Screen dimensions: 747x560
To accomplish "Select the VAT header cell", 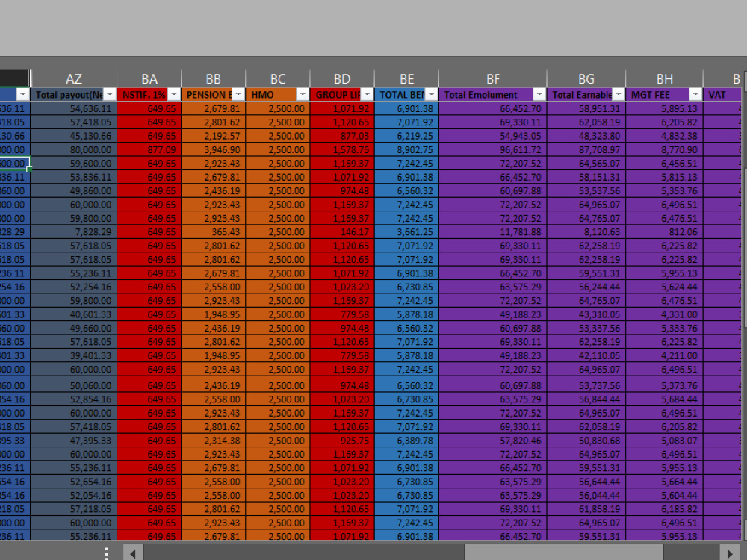I will (x=722, y=95).
